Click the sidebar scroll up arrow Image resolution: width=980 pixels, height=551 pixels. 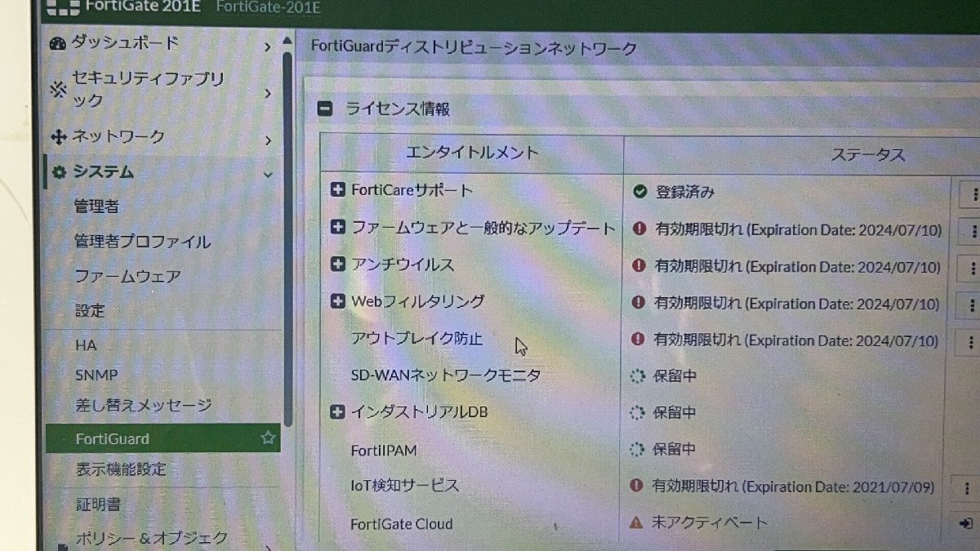point(287,40)
